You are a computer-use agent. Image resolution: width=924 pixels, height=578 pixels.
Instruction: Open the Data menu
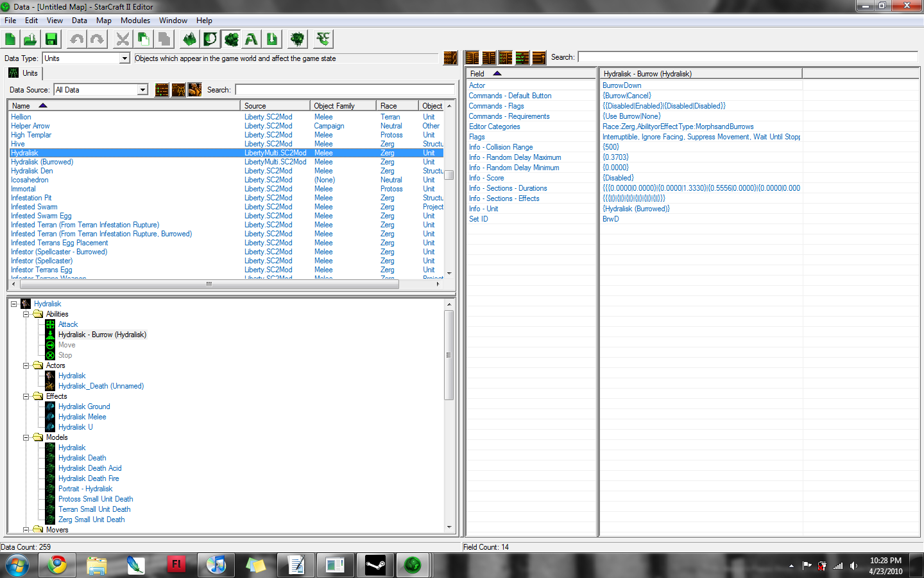pos(80,21)
